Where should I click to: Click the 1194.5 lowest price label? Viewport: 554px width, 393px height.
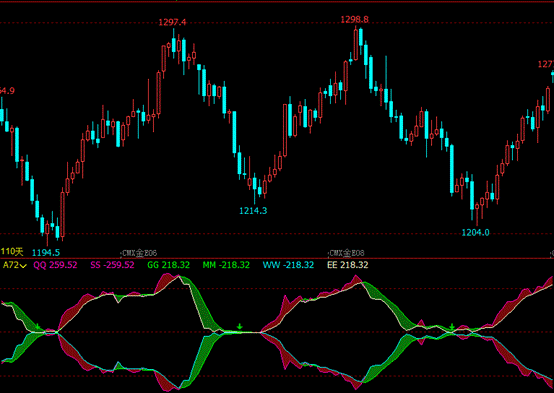tap(46, 253)
